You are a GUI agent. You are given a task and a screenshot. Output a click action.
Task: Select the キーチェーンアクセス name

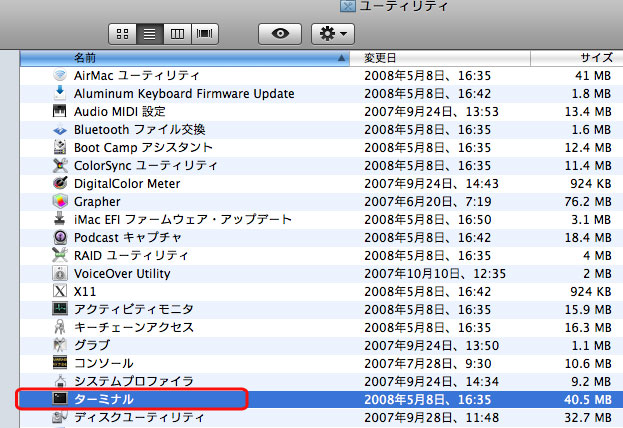coord(134,327)
